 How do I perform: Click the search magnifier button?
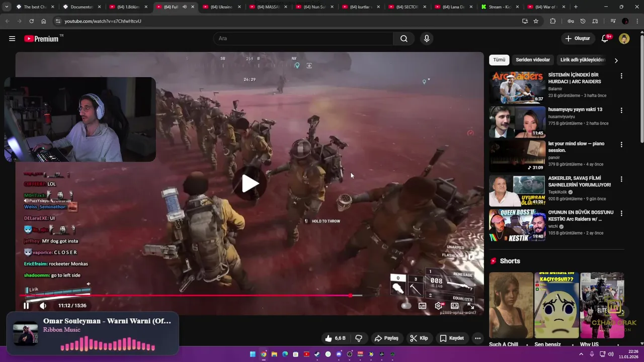click(404, 39)
